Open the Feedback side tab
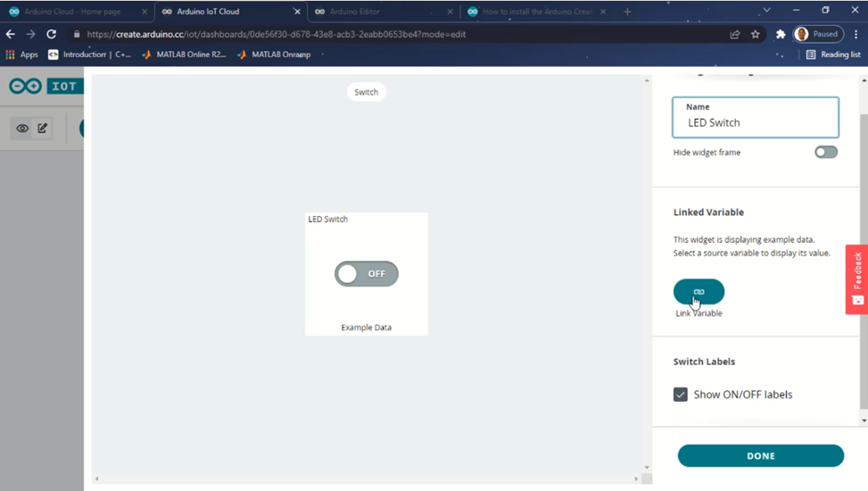 coord(856,279)
